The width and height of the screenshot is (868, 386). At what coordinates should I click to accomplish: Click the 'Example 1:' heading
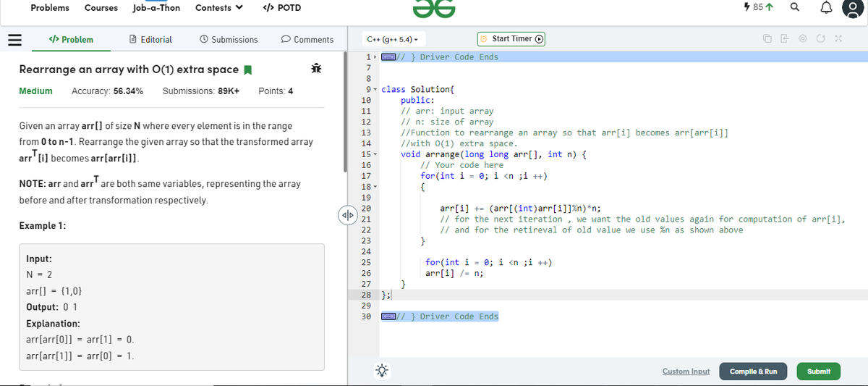click(43, 226)
